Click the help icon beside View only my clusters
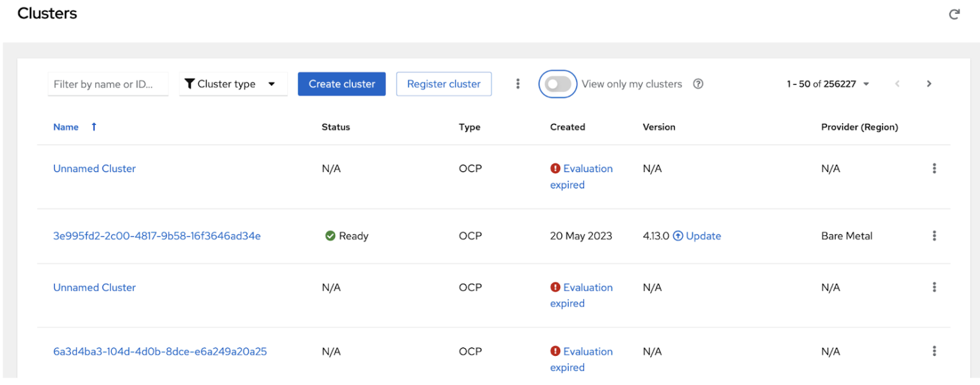The height and width of the screenshot is (385, 980). (x=698, y=84)
